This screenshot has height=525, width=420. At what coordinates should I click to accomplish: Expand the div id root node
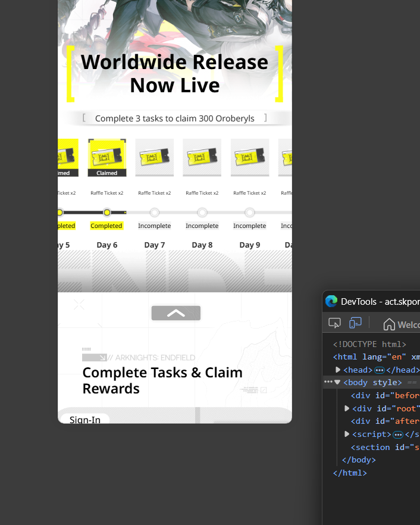pyautogui.click(x=347, y=408)
